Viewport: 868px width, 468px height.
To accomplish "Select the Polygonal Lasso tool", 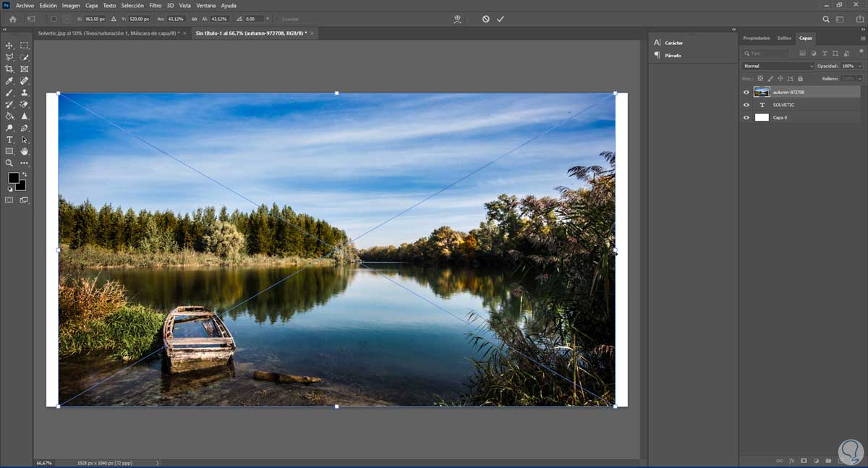I will (x=9, y=57).
